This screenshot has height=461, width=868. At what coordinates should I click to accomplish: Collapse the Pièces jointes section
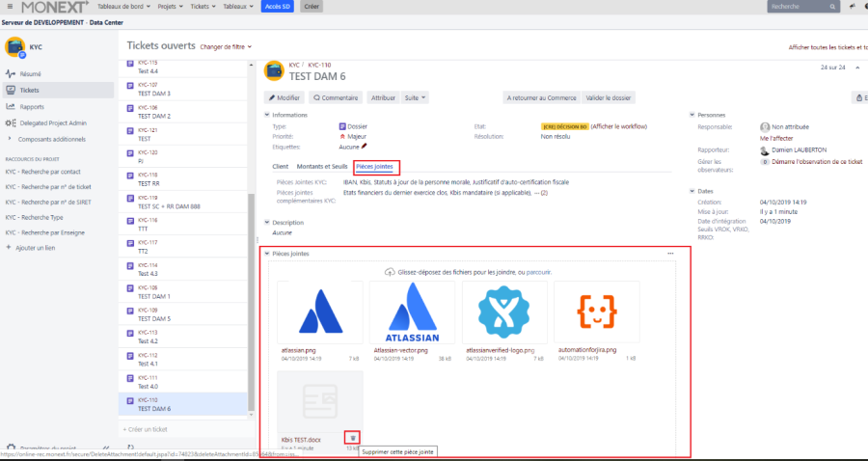(267, 254)
